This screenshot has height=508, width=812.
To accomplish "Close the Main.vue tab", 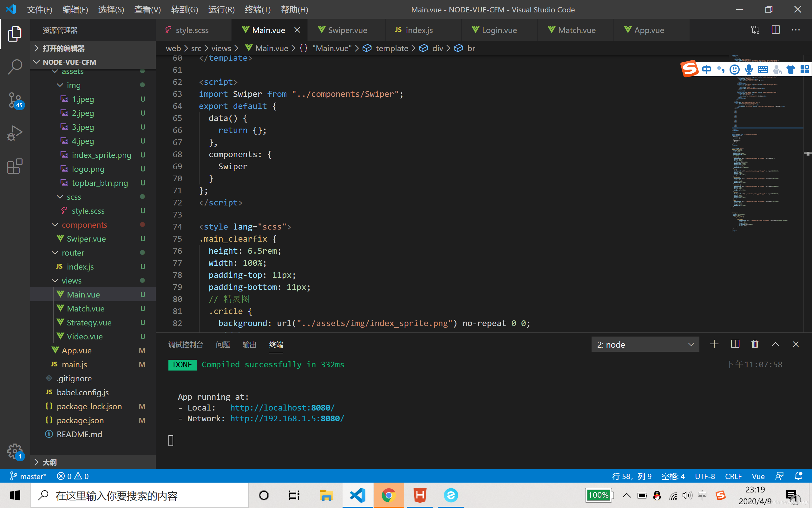I will [x=297, y=30].
